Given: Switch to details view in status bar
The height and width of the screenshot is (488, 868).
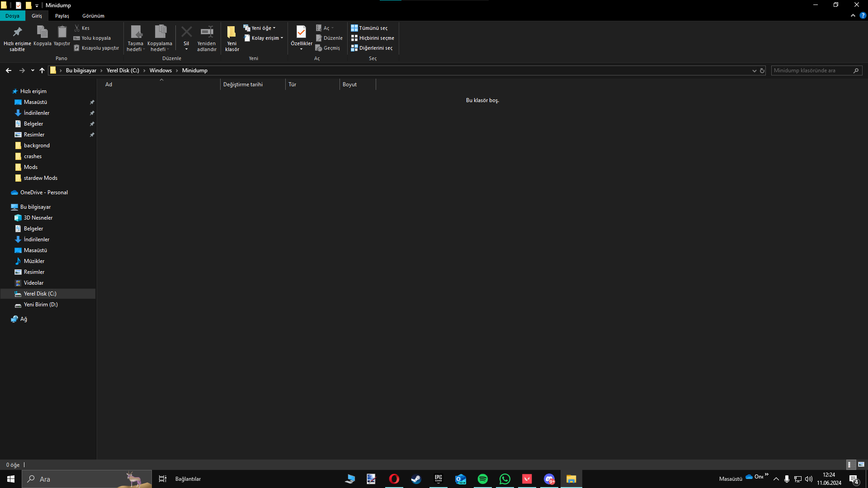Looking at the screenshot, I should 849,465.
